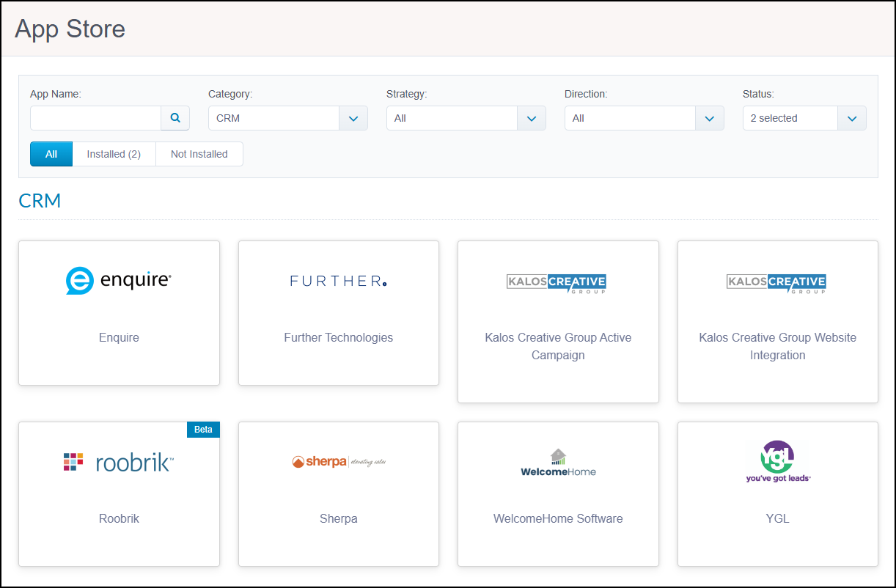Click the Roobrik logo icon
Screen dimensions: 896x588
tap(117, 461)
